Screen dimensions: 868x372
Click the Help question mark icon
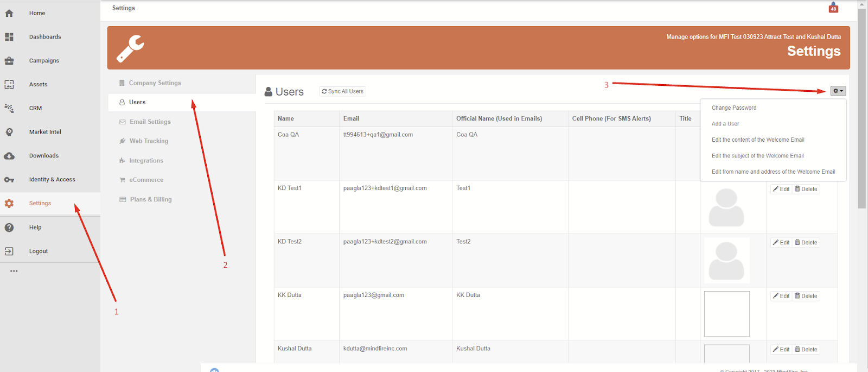point(9,228)
